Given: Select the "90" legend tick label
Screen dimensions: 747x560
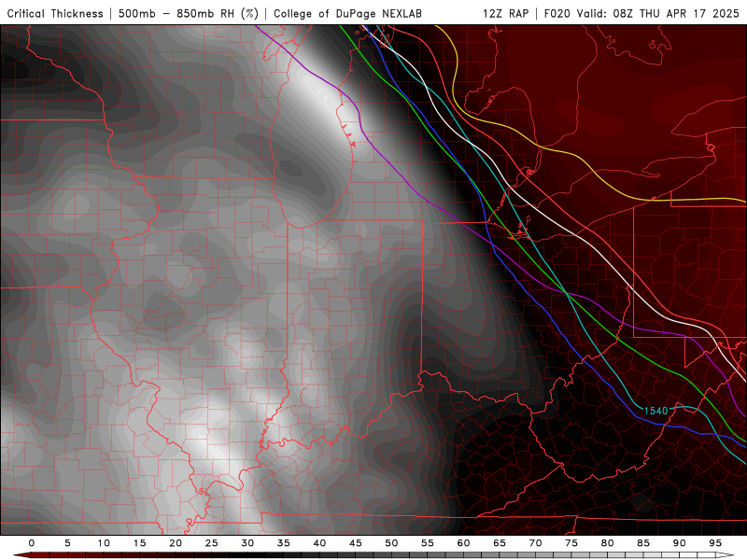Looking at the screenshot, I should [680, 543].
